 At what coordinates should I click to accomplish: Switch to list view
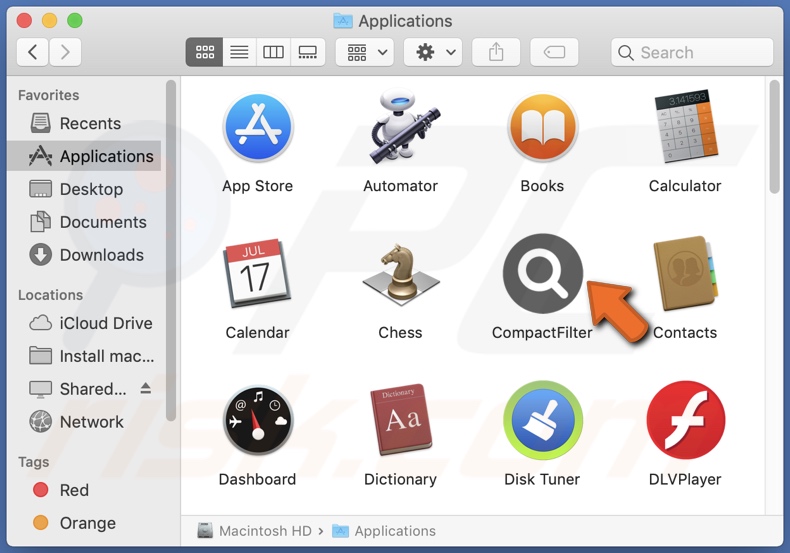(239, 52)
